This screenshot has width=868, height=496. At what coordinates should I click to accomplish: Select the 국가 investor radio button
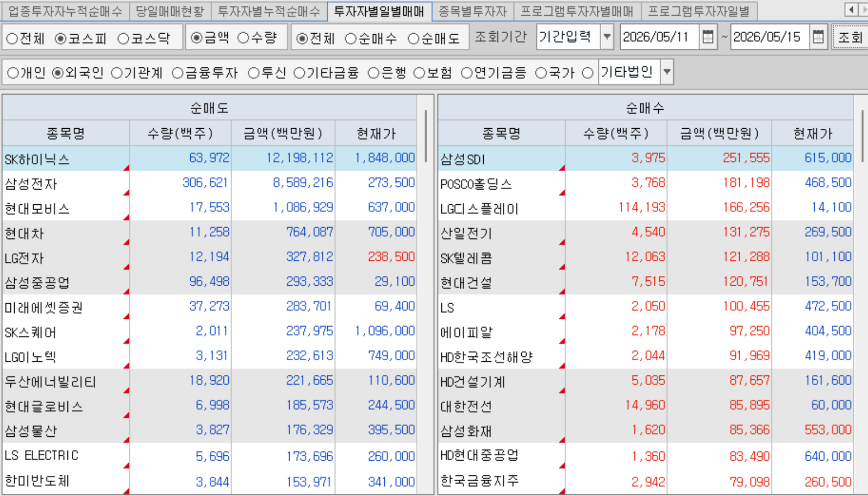541,73
